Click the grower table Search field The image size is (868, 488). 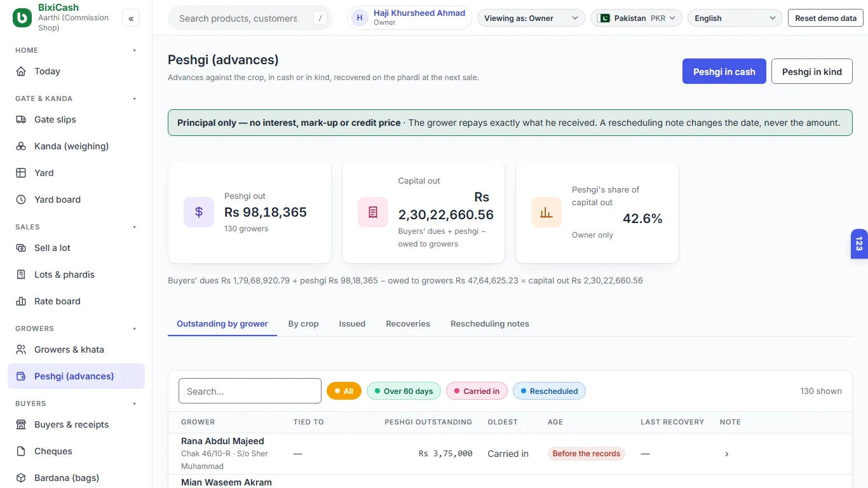point(250,391)
